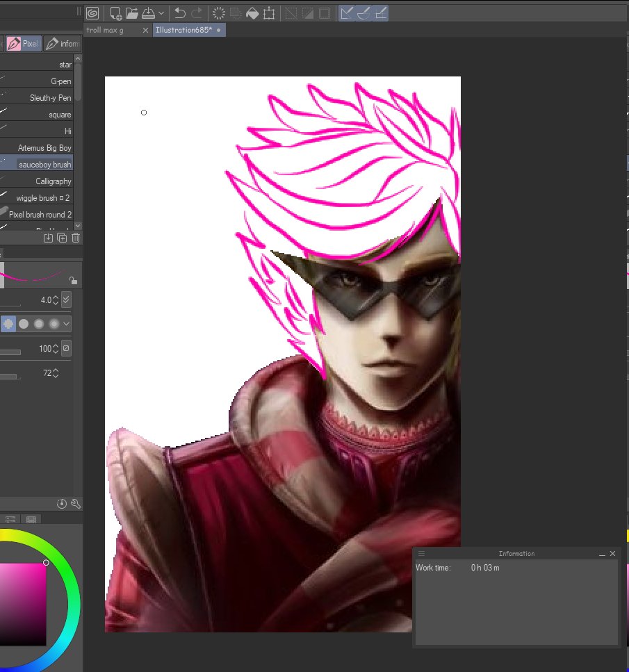The image size is (629, 672).
Task: Open brush size dynamics button
Action: point(66,300)
